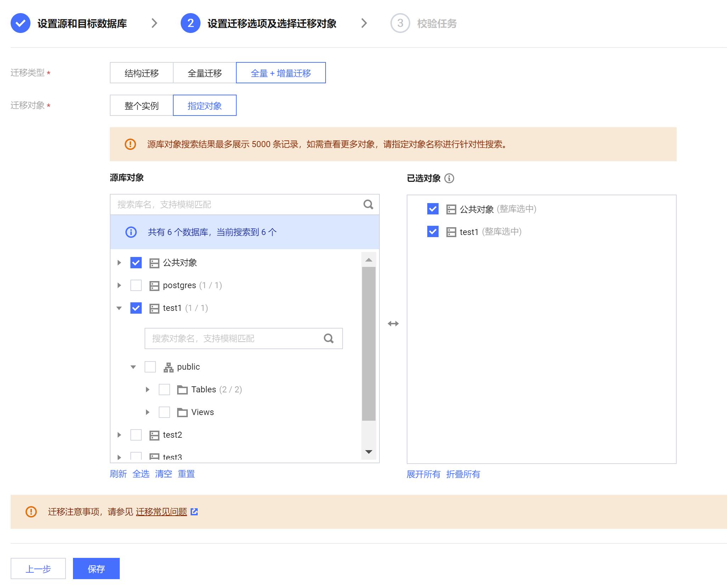
Task: Check the postgres database checkbox
Action: [136, 285]
